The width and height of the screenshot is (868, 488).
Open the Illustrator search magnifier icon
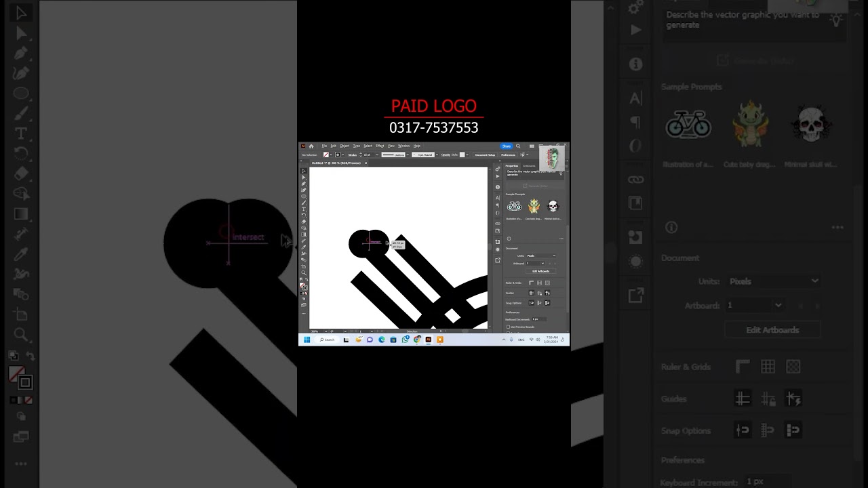point(518,146)
